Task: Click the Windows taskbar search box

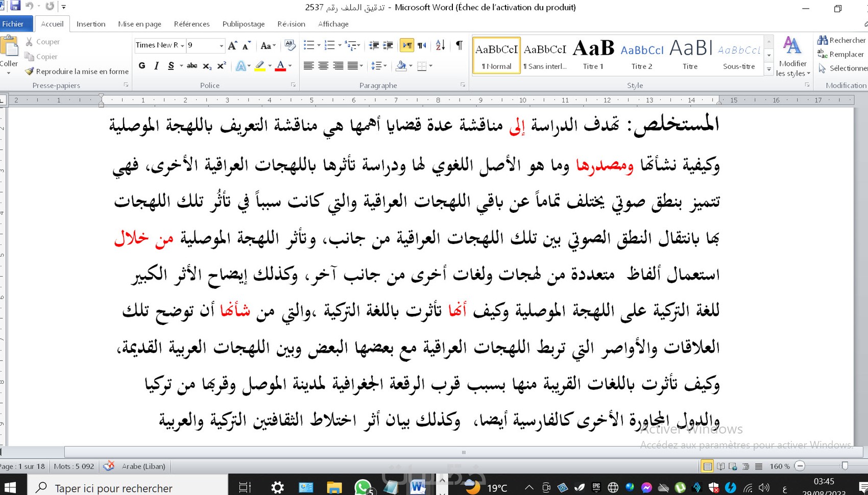Action: [x=128, y=488]
